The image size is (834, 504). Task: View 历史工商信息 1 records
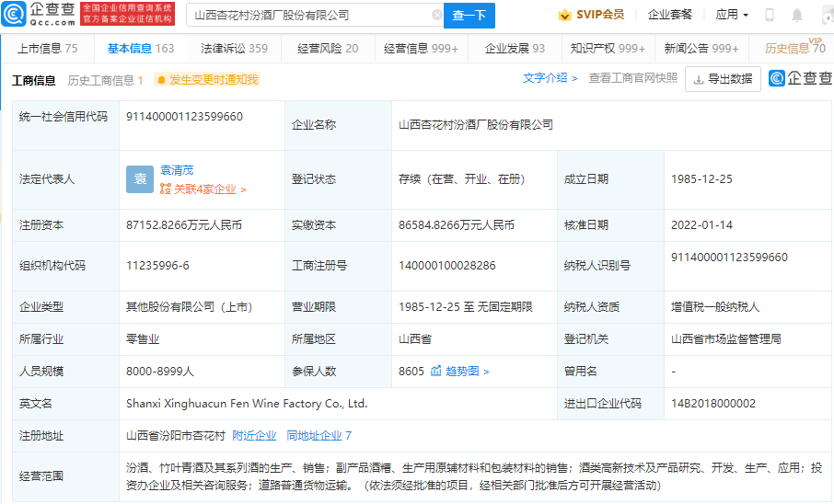tap(105, 80)
